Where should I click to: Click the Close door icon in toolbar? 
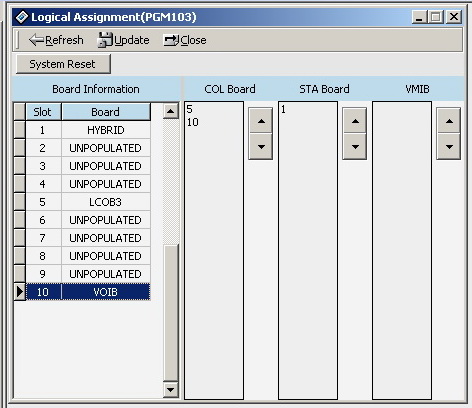[171, 40]
